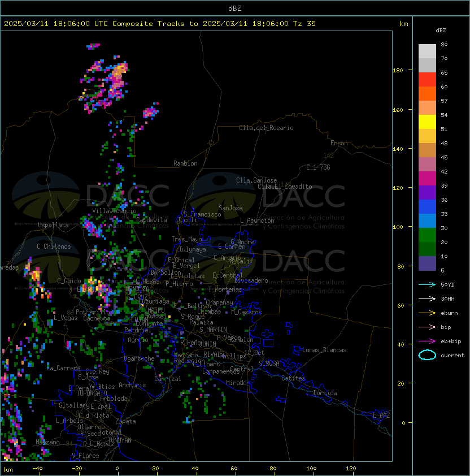This screenshot has height=476, width=470.
Task: Click the 'dBZ' title at the top
Action: (235, 8)
